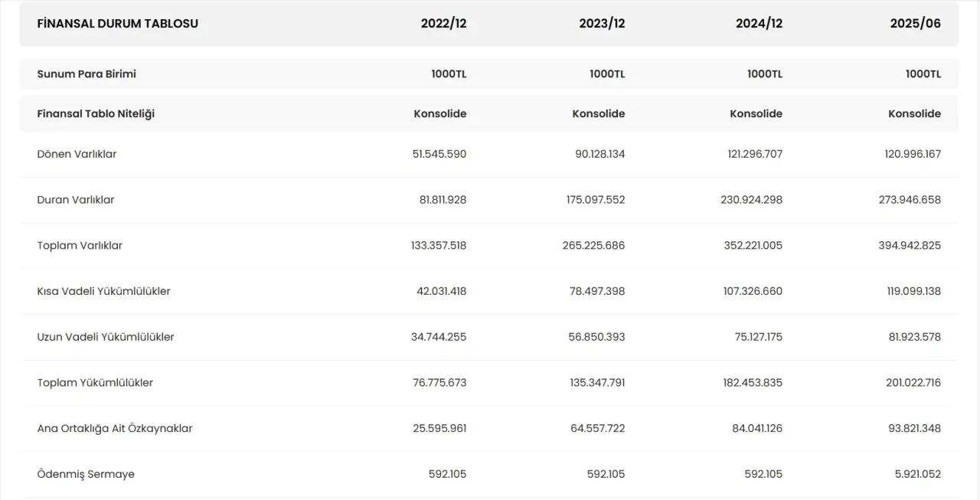Select the 2023/12 column header

coord(602,24)
